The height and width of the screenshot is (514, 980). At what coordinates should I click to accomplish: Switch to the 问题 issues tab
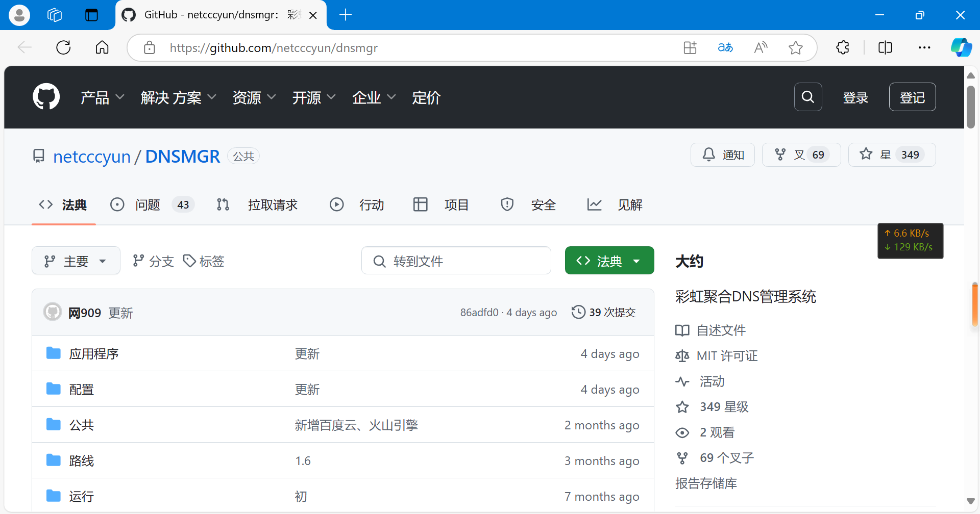(x=148, y=205)
